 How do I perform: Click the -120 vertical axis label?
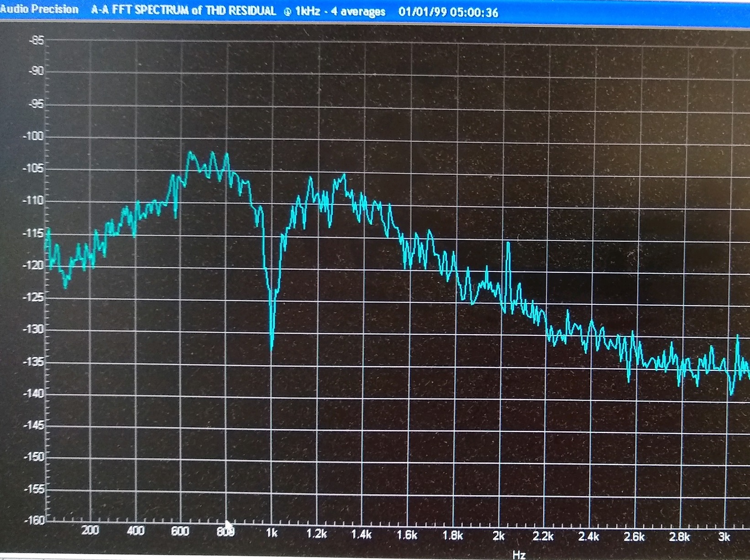click(x=33, y=265)
